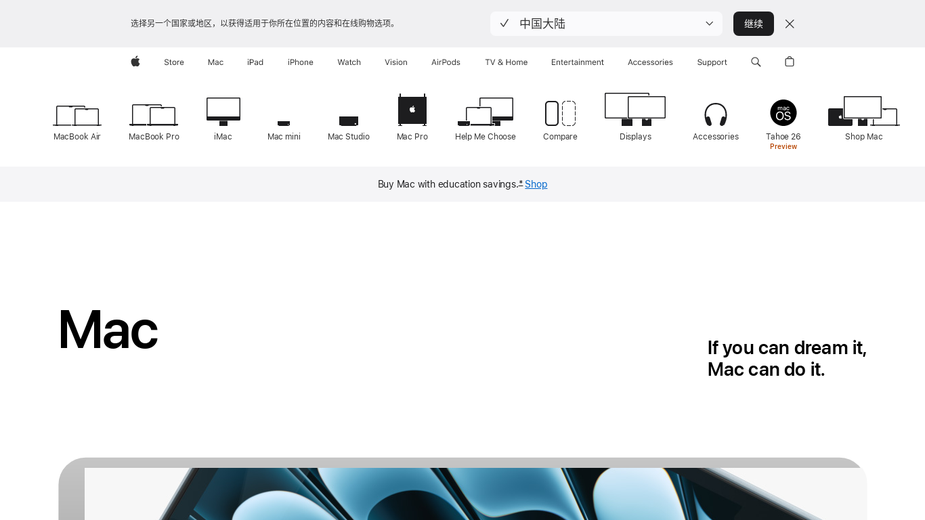
Task: Choose the iMac icon
Action: tap(223, 112)
